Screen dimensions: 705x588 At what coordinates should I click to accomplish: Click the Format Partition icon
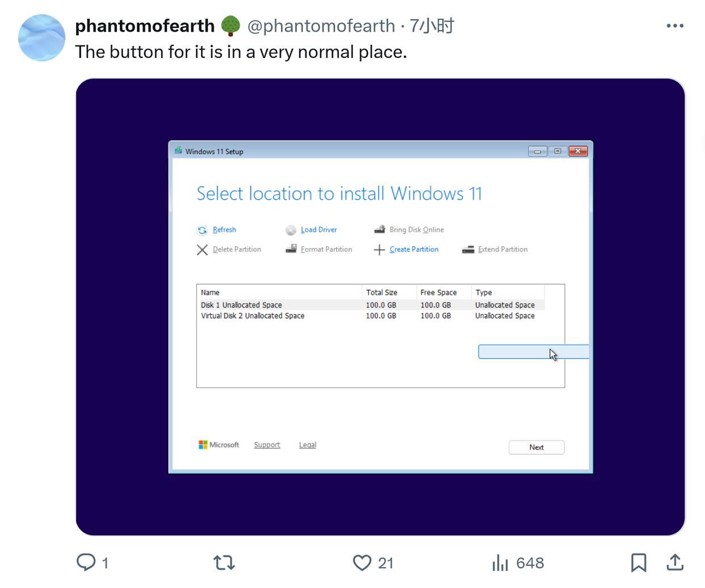click(291, 249)
